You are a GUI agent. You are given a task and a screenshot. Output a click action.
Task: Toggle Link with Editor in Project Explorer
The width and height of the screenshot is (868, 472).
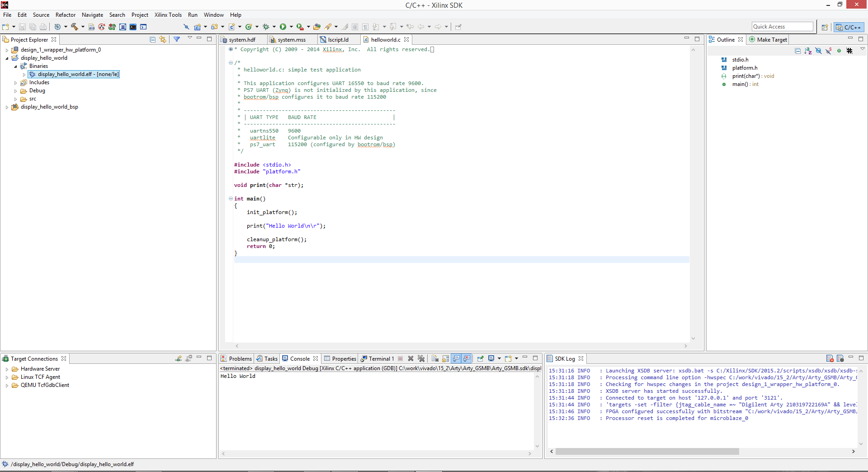[x=163, y=40]
